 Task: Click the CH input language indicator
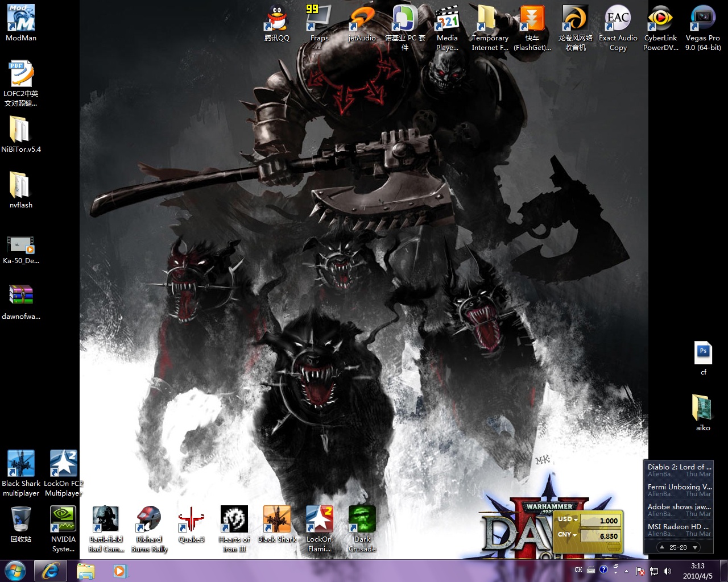tap(578, 570)
